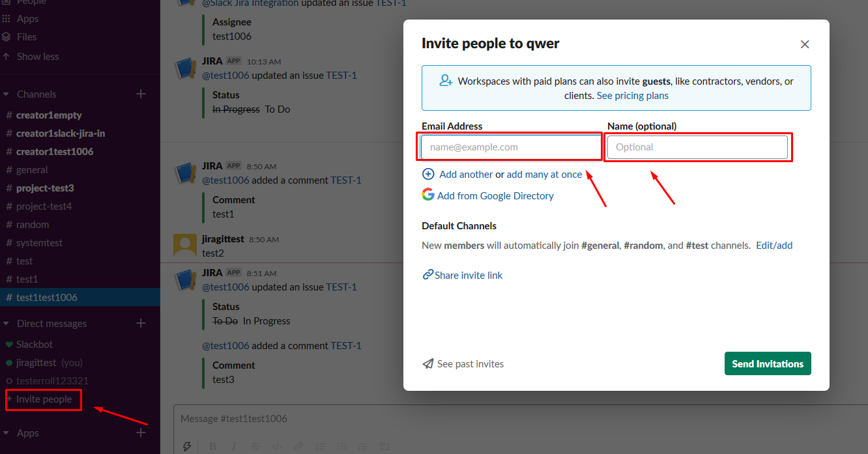Click the Google logo for directory import
Screen dimensions: 868x454
click(428, 195)
